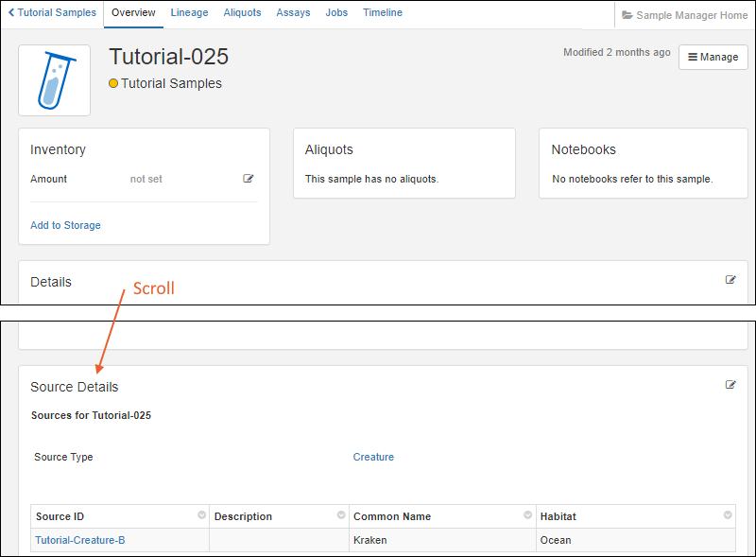This screenshot has width=756, height=557.
Task: Click the Details panel edit icon
Action: pos(730,280)
